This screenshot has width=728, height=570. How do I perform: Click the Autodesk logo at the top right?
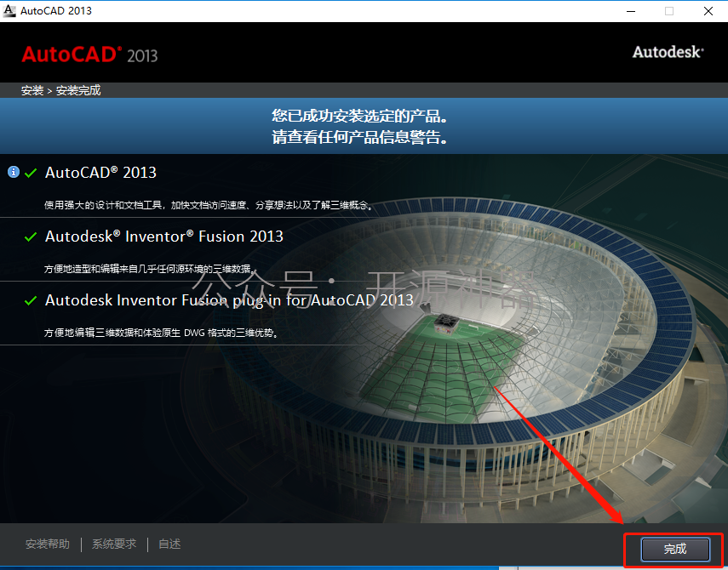(668, 52)
